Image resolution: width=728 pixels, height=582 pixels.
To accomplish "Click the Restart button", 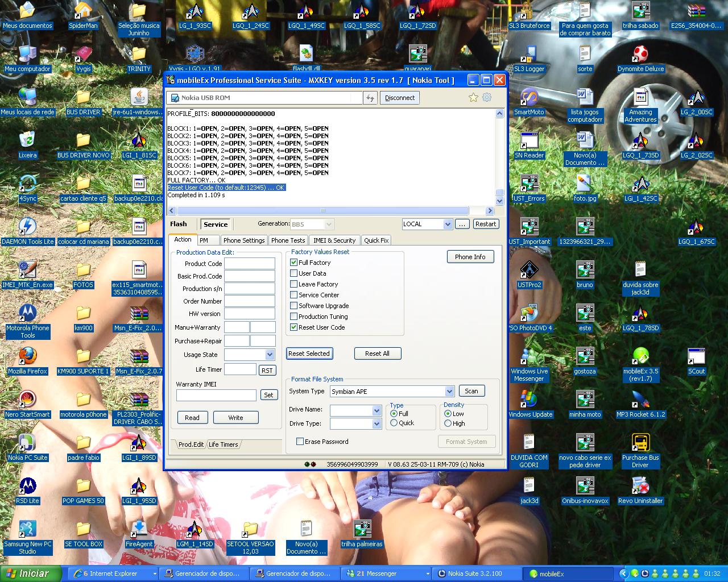I will (x=486, y=224).
